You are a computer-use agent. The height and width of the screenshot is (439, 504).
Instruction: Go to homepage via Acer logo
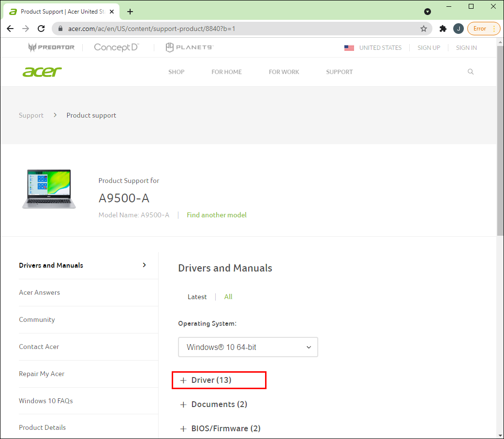click(x=42, y=72)
